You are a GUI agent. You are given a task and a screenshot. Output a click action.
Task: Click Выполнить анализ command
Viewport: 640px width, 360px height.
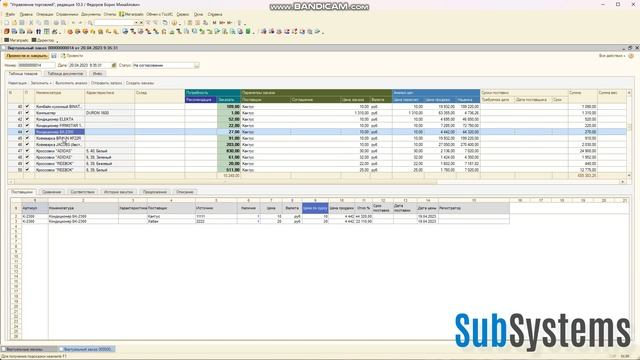pyautogui.click(x=71, y=83)
